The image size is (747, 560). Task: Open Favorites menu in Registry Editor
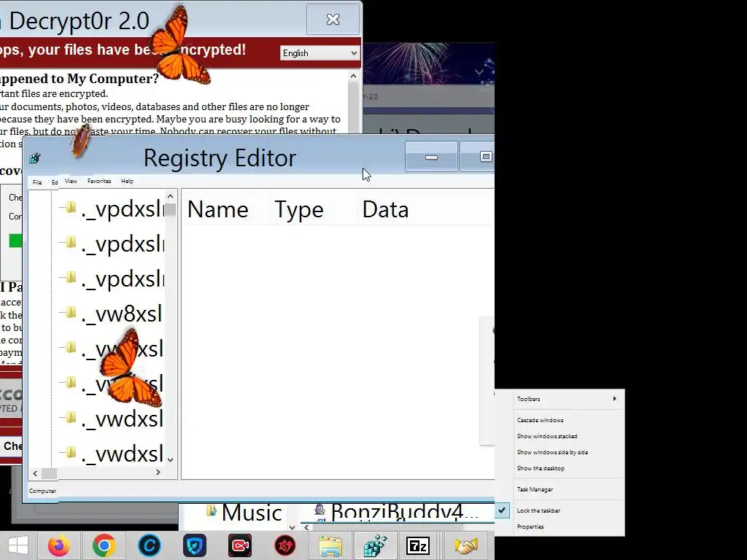(99, 181)
